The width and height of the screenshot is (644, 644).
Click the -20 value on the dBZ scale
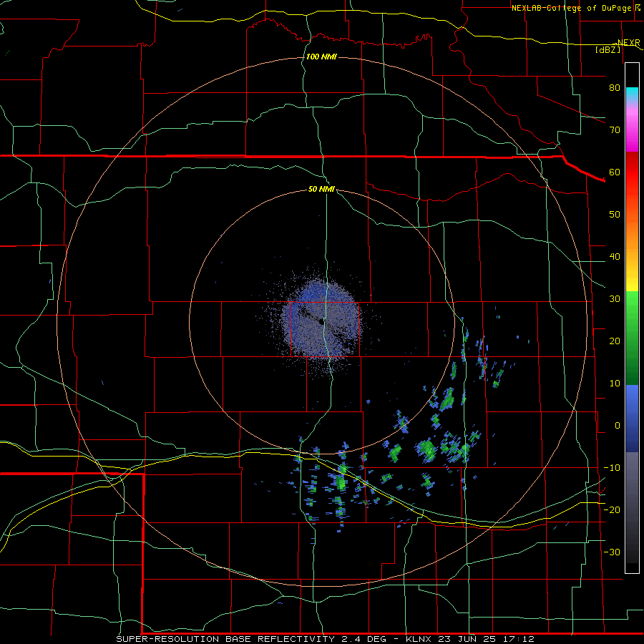point(612,509)
